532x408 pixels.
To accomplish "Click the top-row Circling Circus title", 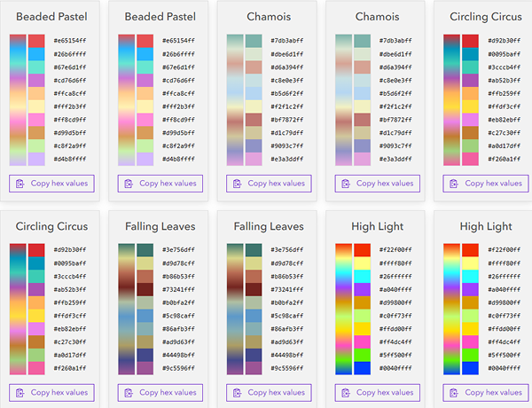I will [x=486, y=17].
